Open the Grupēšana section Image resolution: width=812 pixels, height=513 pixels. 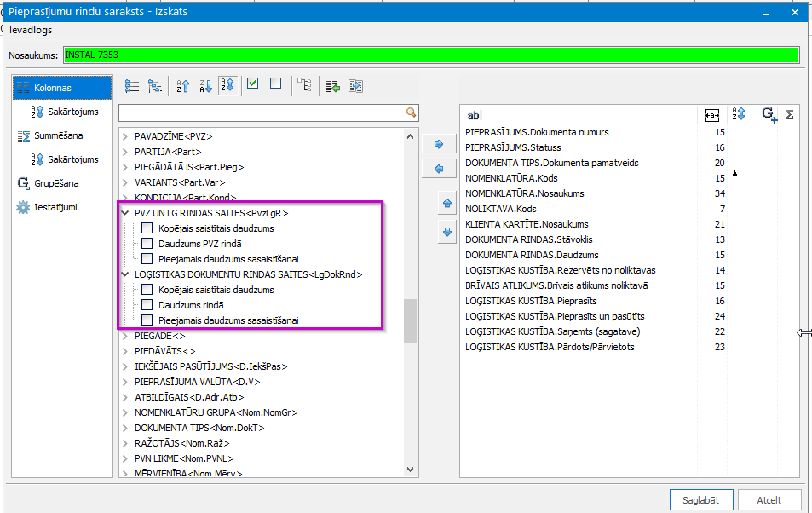pos(48,183)
